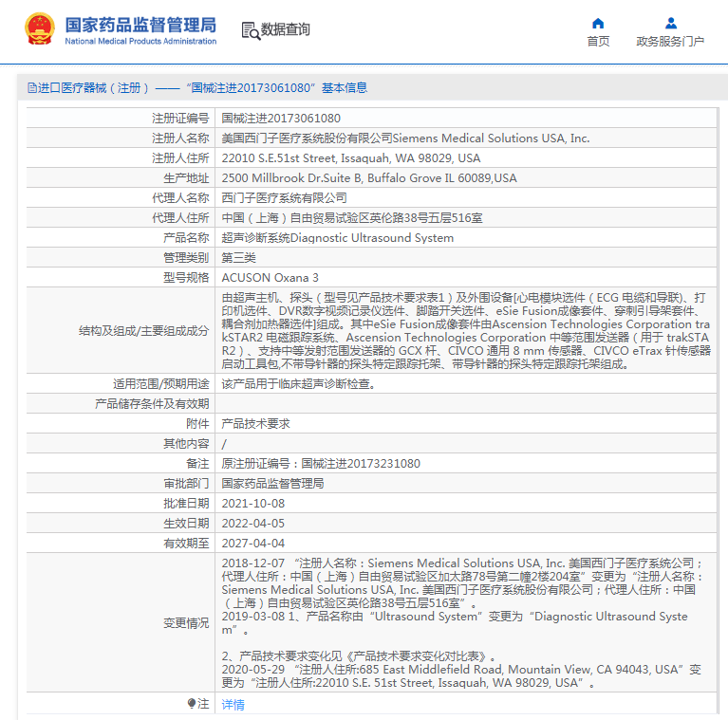Click agent address 英伦路38号五层516室
Image resolution: width=728 pixels, height=720 pixels.
pos(352,218)
